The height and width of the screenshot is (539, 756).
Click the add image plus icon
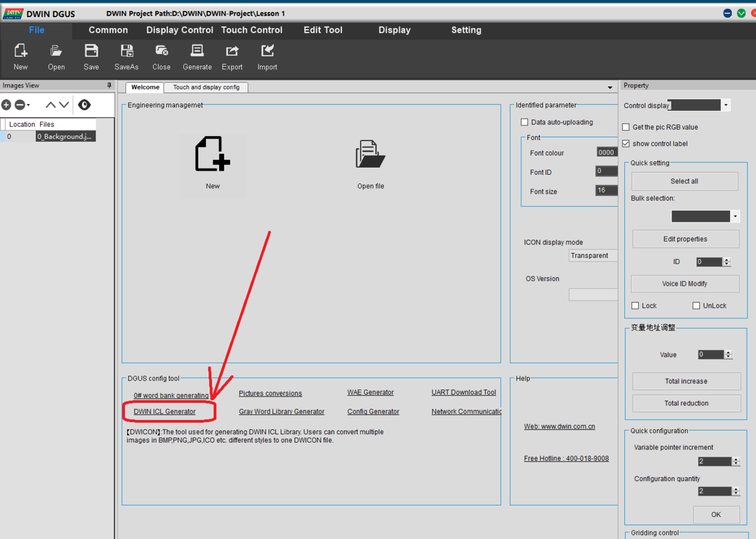(x=6, y=105)
